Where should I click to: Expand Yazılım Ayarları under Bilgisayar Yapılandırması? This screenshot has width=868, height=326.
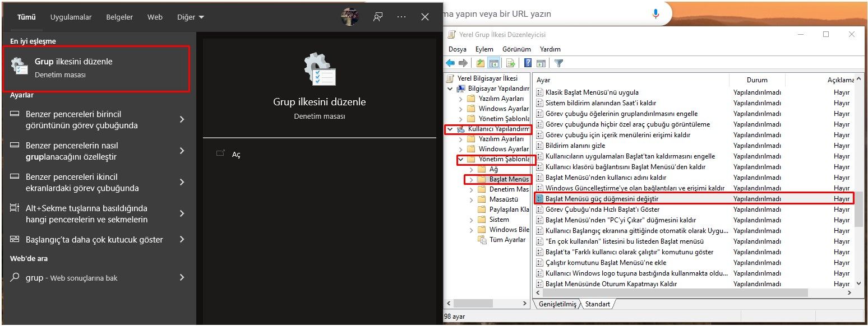pos(461,99)
